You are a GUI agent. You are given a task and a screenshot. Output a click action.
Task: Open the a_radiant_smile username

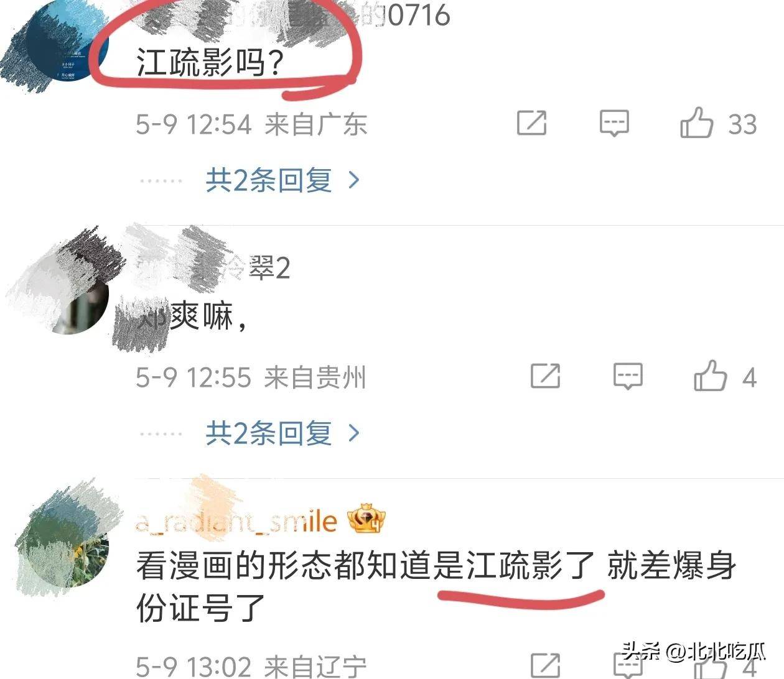click(x=236, y=521)
